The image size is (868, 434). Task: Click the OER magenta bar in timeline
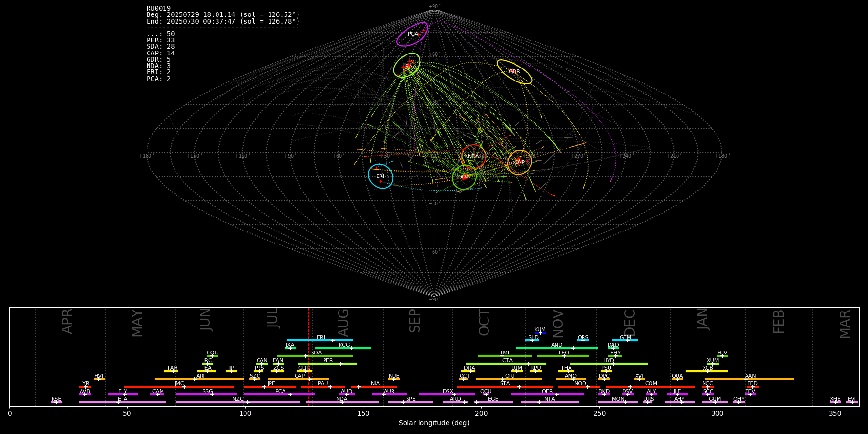[x=547, y=394]
